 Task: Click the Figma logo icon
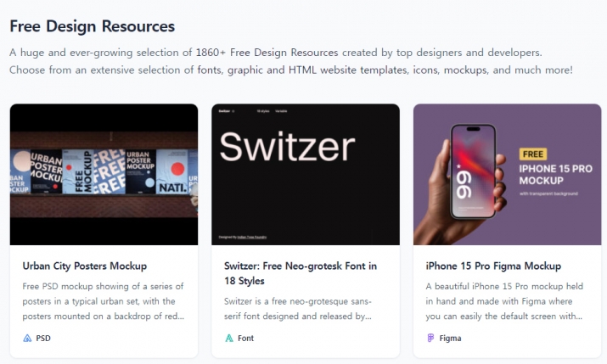click(430, 338)
